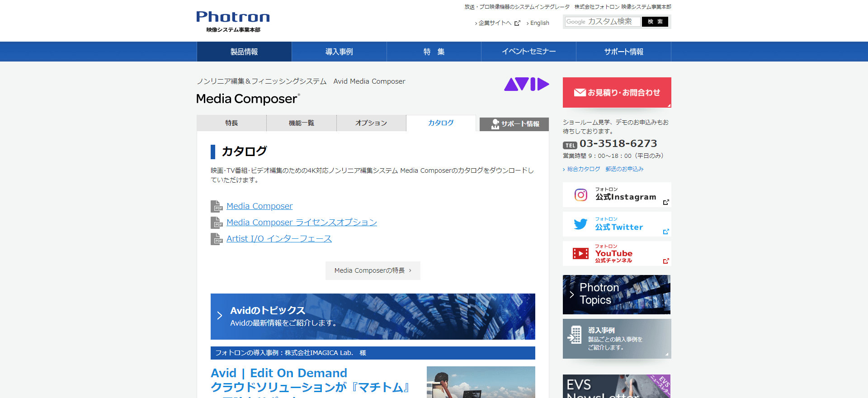Click the 検索 search button

(655, 22)
